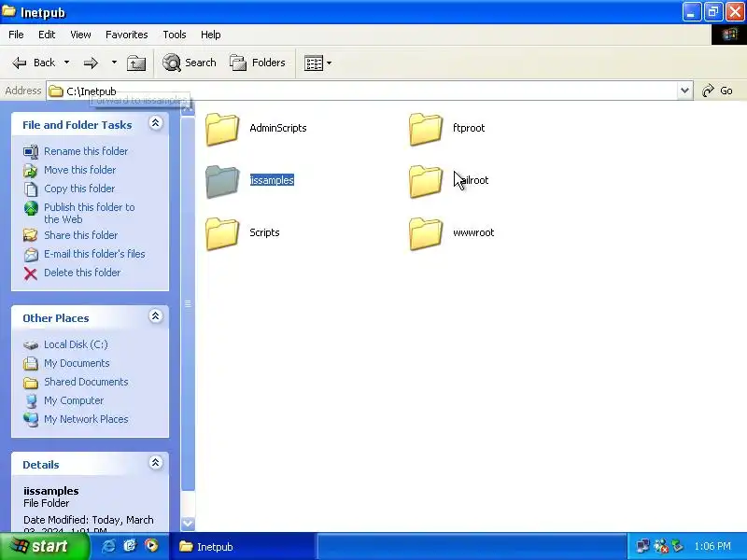The width and height of the screenshot is (747, 560).
Task: Expand the Address bar dropdown
Action: point(684,91)
